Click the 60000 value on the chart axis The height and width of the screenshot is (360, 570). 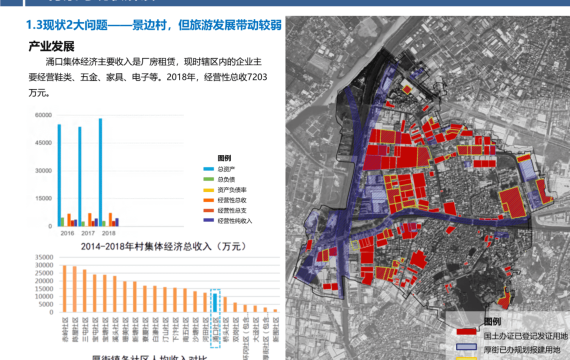[44, 115]
